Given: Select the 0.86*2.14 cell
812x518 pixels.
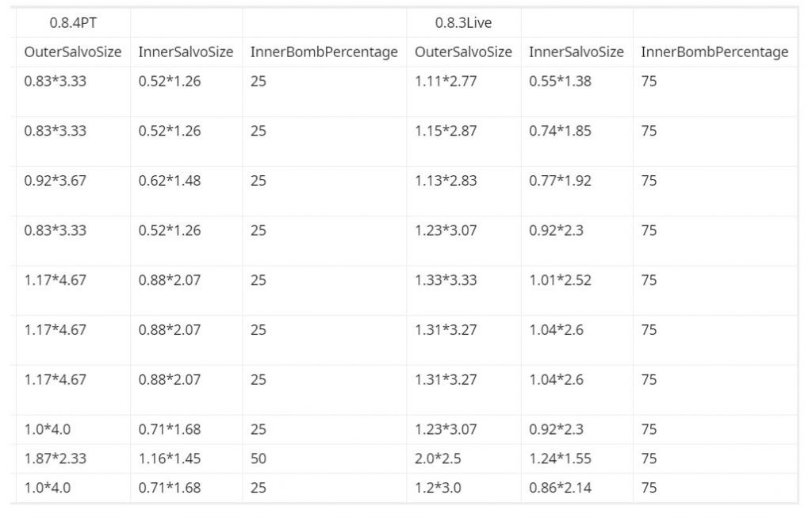Looking at the screenshot, I should 560,488.
